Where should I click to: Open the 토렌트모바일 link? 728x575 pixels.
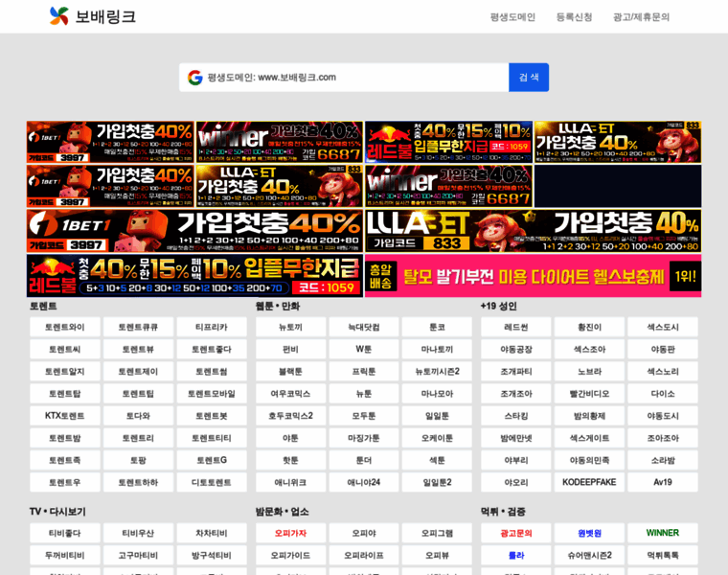pos(212,394)
